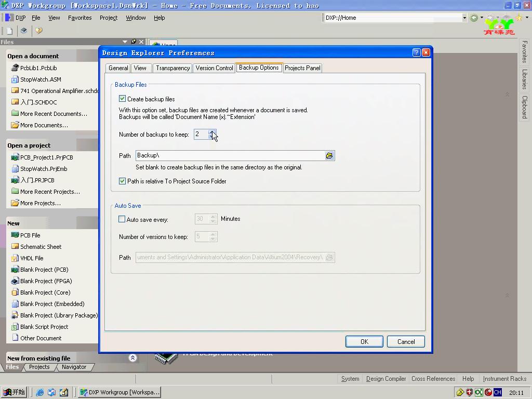Screen dimensions: 532x399
Task: Collapse New from existing file section
Action: (132, 358)
